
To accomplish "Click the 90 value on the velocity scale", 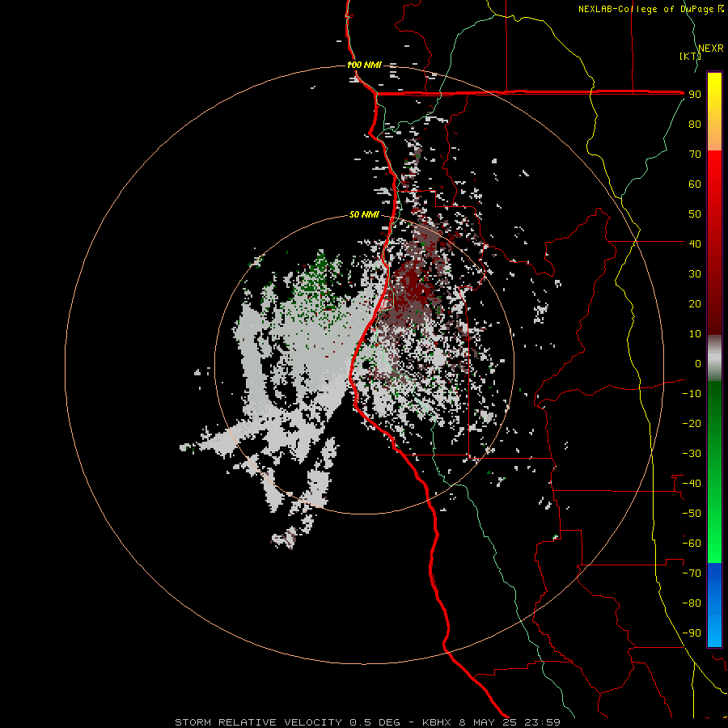I will tap(695, 95).
